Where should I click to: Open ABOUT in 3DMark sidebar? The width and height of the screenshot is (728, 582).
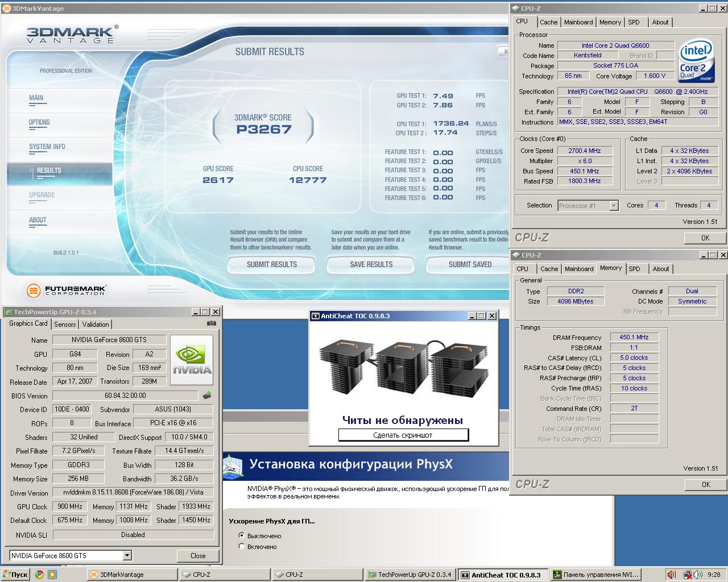coord(38,220)
